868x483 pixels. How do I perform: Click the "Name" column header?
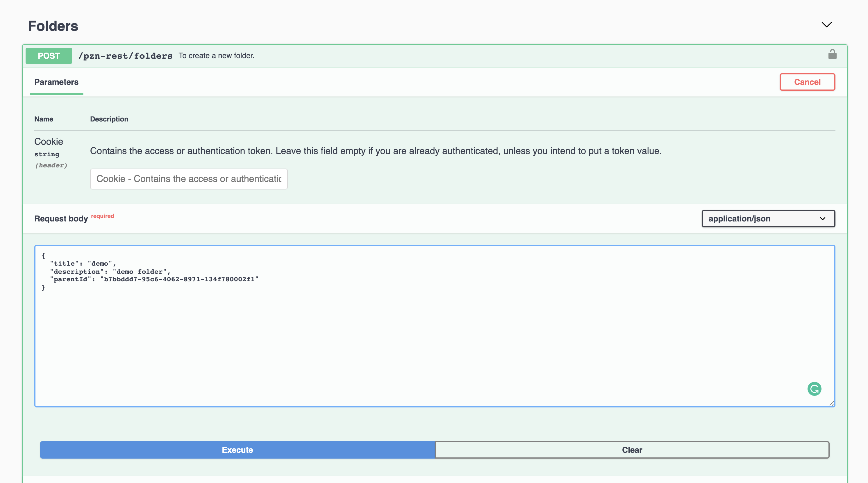(44, 119)
